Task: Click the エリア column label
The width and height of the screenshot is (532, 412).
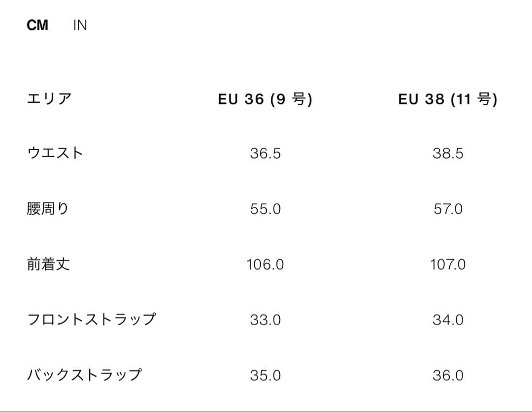Action: (49, 98)
